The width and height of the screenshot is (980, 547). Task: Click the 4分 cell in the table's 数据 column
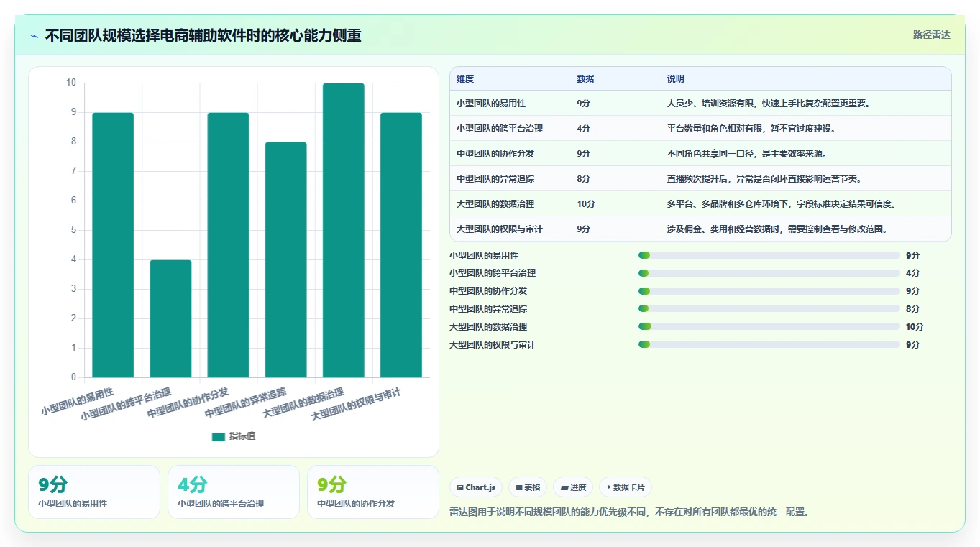coord(583,129)
